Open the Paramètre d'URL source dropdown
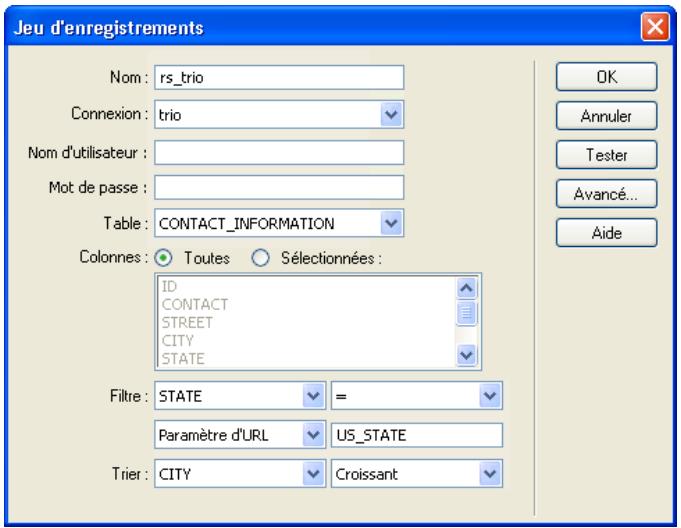 pyautogui.click(x=240, y=435)
